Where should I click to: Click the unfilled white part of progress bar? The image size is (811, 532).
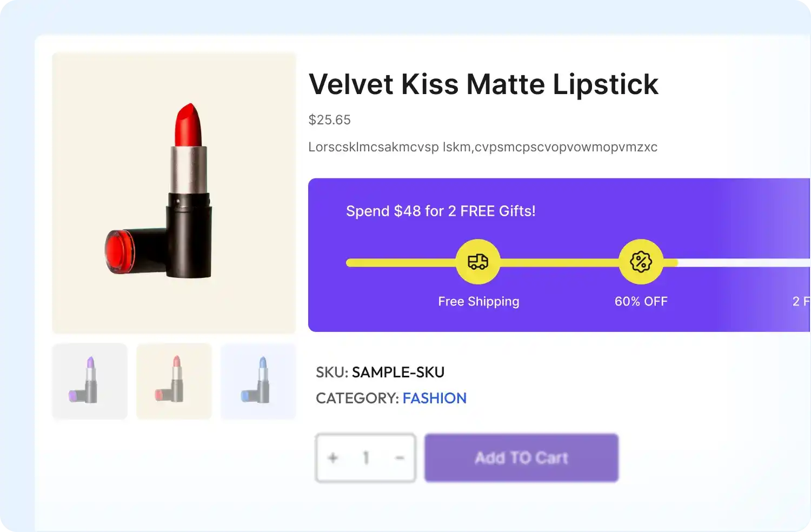[741, 263]
